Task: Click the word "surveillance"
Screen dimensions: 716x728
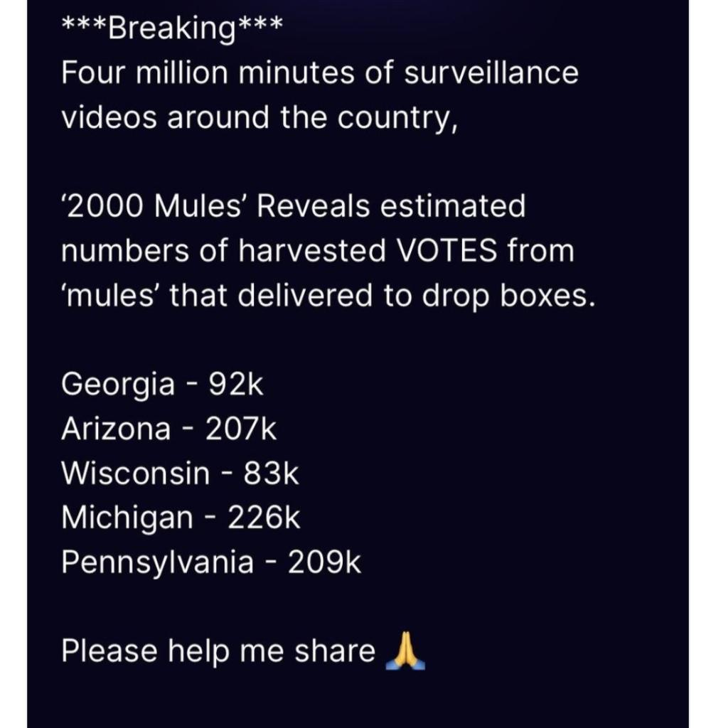Action: tap(491, 73)
